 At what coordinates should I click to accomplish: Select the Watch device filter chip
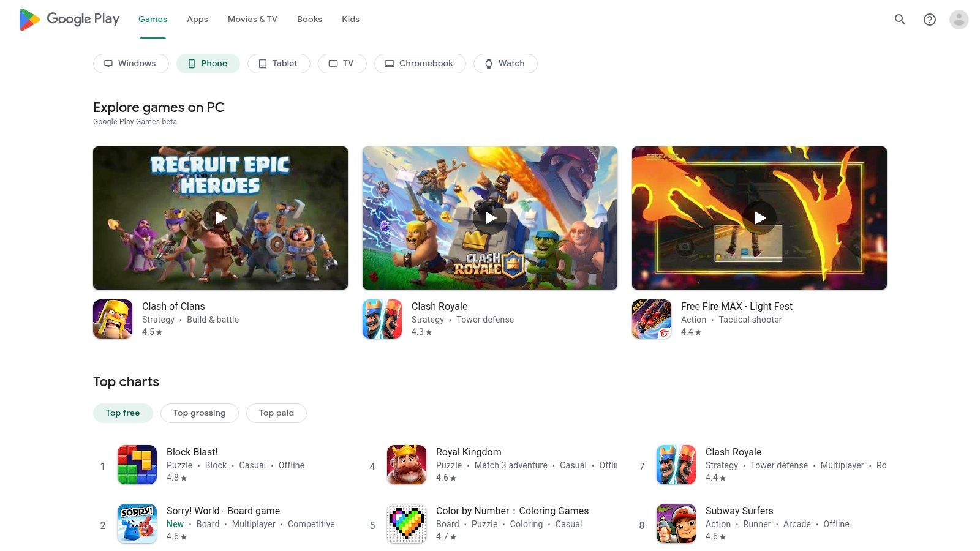[505, 64]
